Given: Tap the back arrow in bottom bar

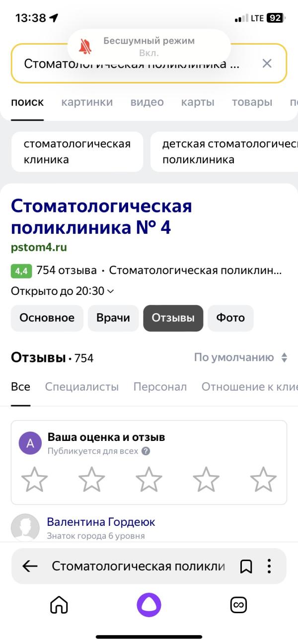Looking at the screenshot, I should pos(30,566).
